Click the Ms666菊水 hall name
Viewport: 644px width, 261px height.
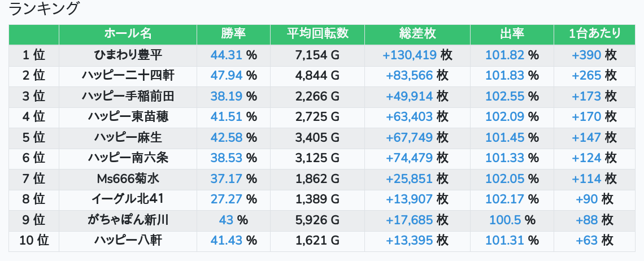coord(128,179)
